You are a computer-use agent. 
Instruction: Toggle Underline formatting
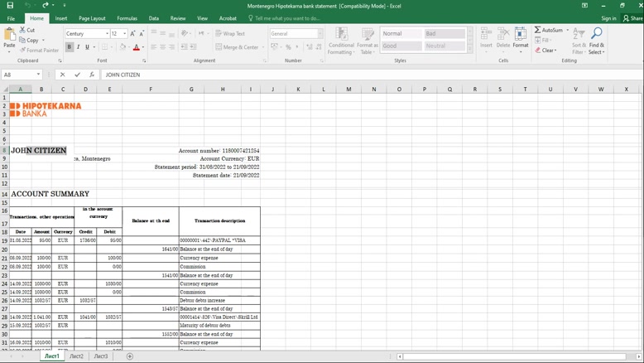(x=87, y=47)
